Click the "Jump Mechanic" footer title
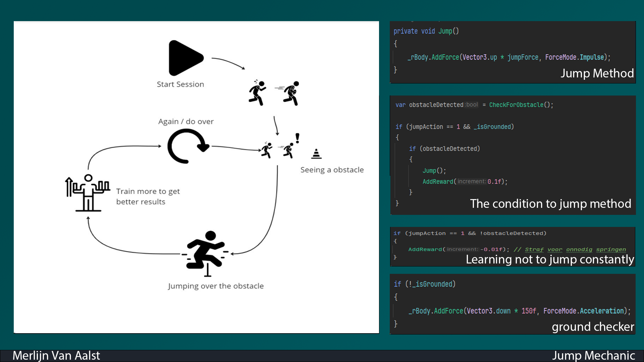This screenshot has height=362, width=644. pos(593,355)
